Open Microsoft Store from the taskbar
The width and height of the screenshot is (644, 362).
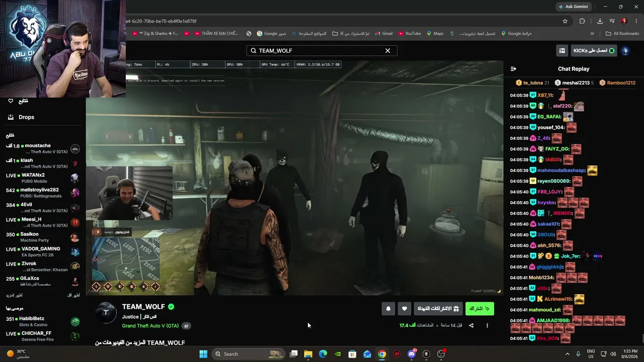353,354
